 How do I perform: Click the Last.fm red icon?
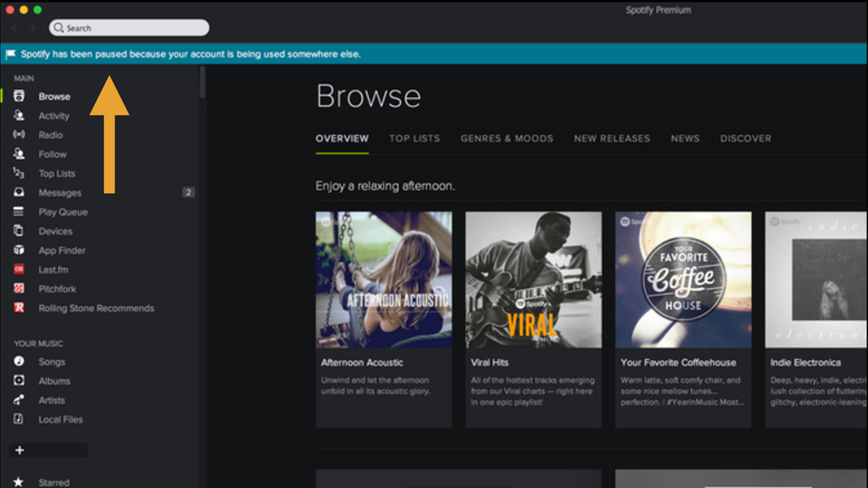coord(19,269)
